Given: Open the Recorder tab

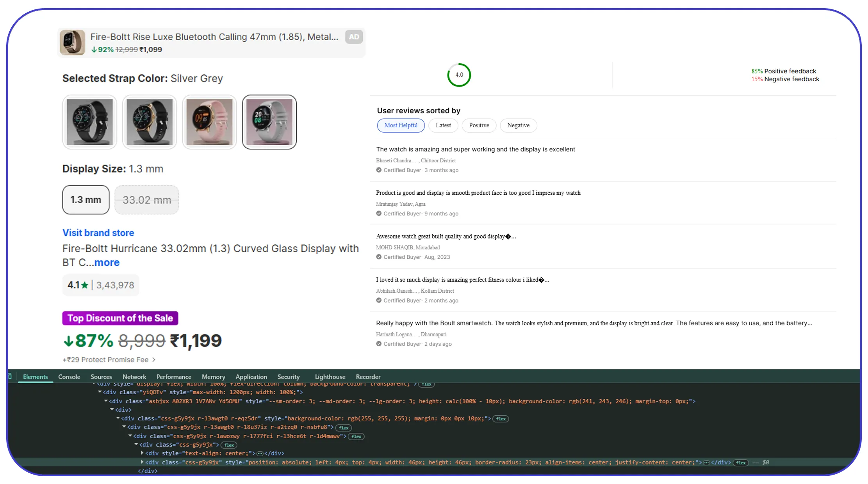Looking at the screenshot, I should pyautogui.click(x=368, y=377).
